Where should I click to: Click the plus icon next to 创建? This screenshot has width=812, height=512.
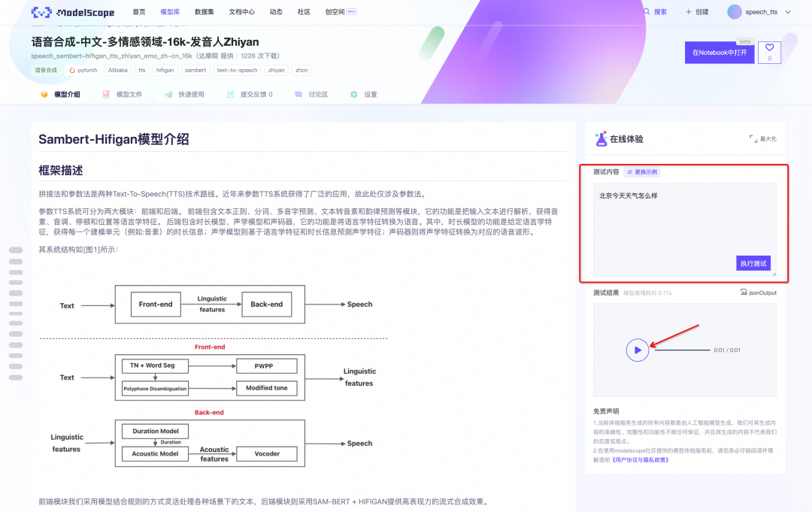[687, 11]
